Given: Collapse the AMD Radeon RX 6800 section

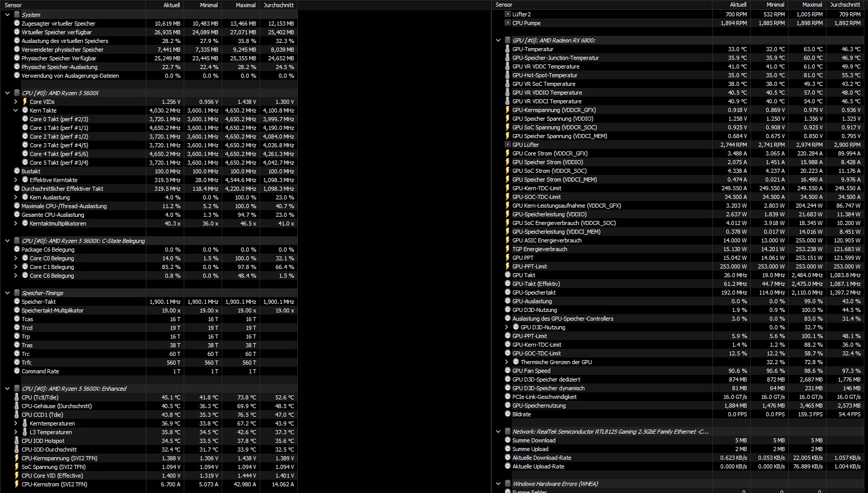Looking at the screenshot, I should click(498, 40).
